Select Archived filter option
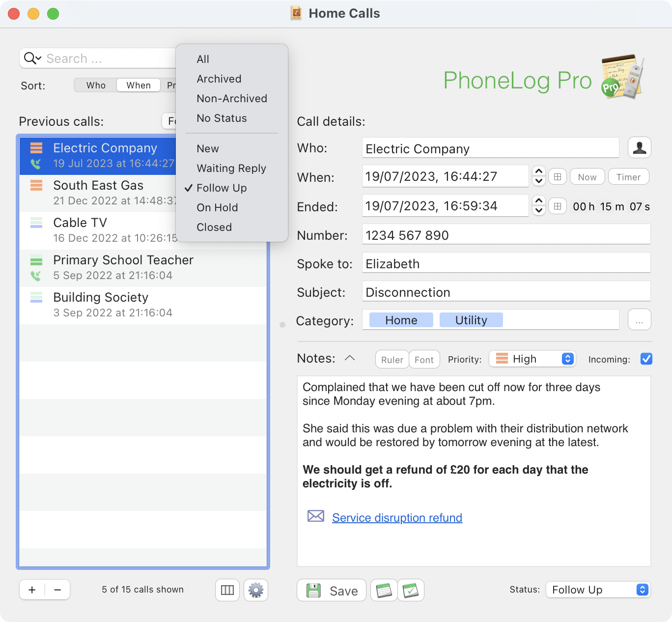The image size is (672, 622). (x=232, y=79)
